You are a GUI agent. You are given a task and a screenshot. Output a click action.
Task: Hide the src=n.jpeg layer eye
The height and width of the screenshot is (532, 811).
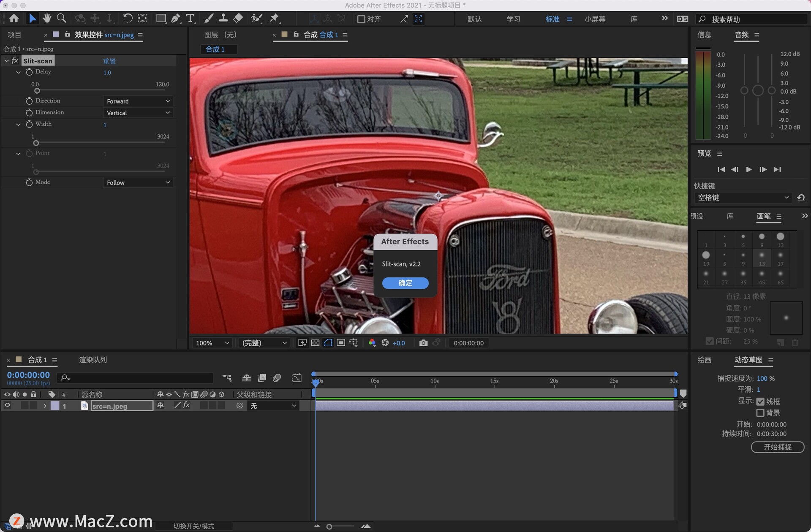[7, 405]
